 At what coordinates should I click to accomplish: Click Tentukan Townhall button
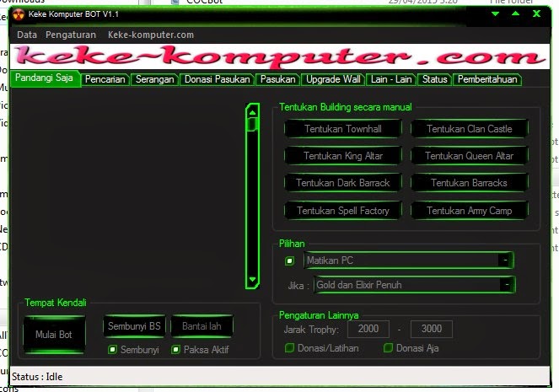343,129
